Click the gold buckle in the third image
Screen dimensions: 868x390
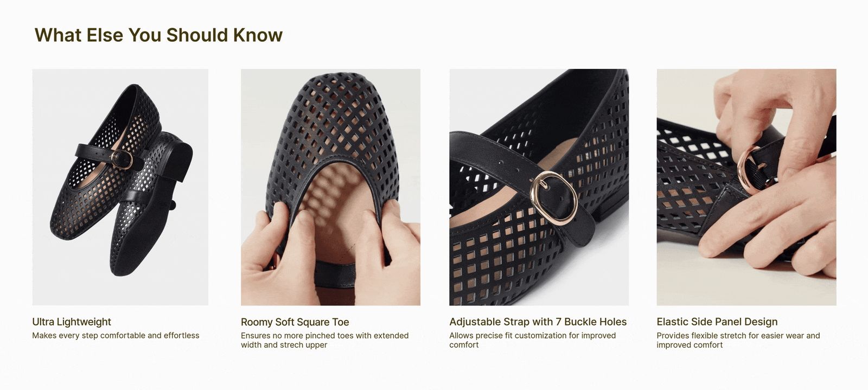(x=554, y=198)
